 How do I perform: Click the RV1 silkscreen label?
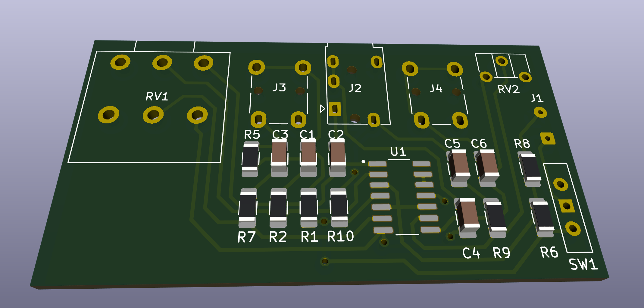[157, 97]
